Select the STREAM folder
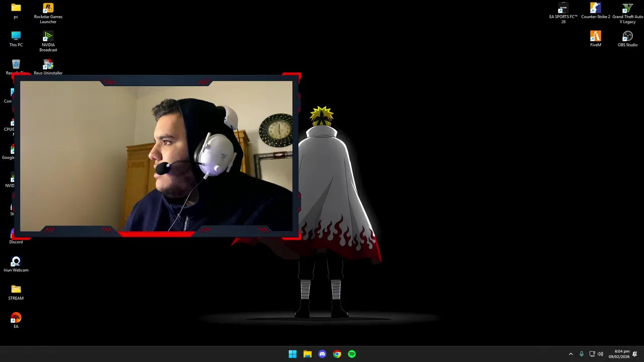 pos(16,293)
